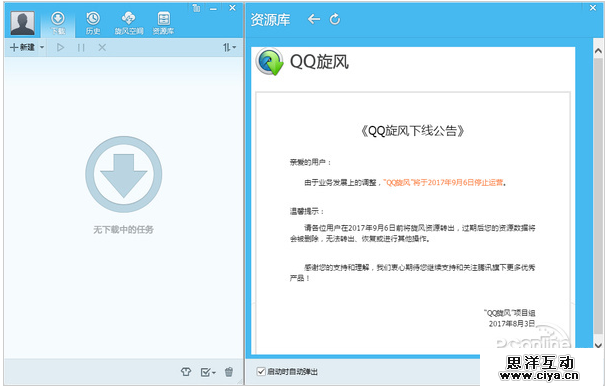608x391 pixels.
Task: Click the mini mode window icon
Action: click(197, 8)
